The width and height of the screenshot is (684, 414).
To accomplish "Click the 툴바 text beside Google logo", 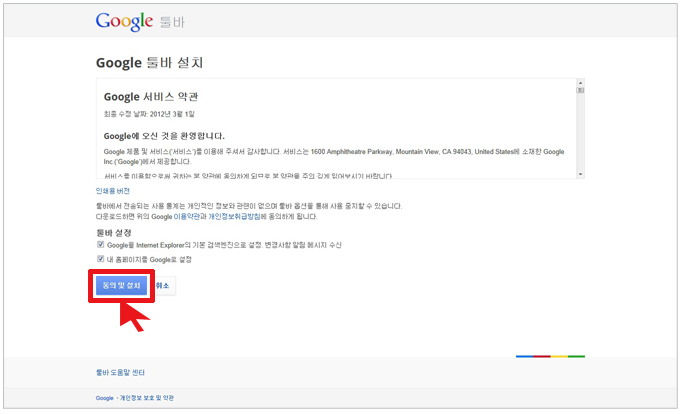I will (172, 22).
